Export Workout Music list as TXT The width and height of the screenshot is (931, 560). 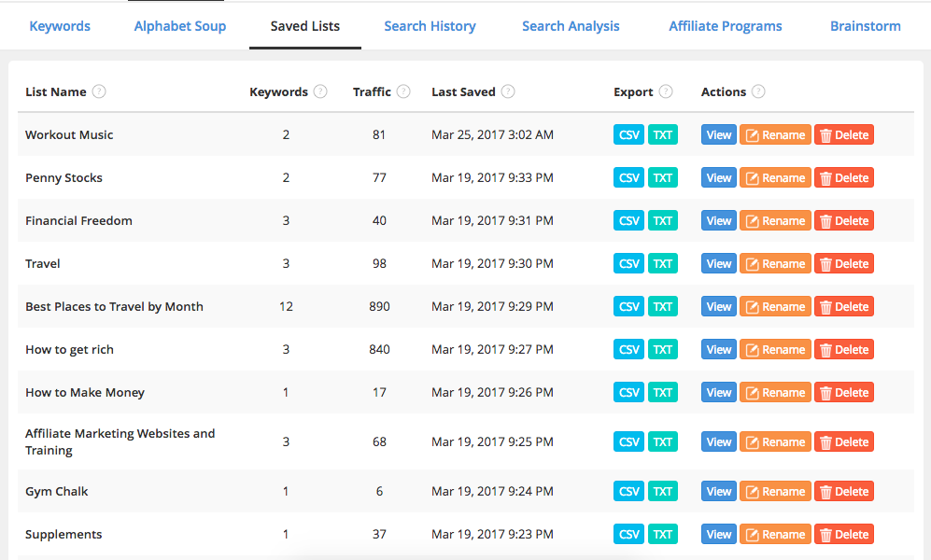click(663, 134)
